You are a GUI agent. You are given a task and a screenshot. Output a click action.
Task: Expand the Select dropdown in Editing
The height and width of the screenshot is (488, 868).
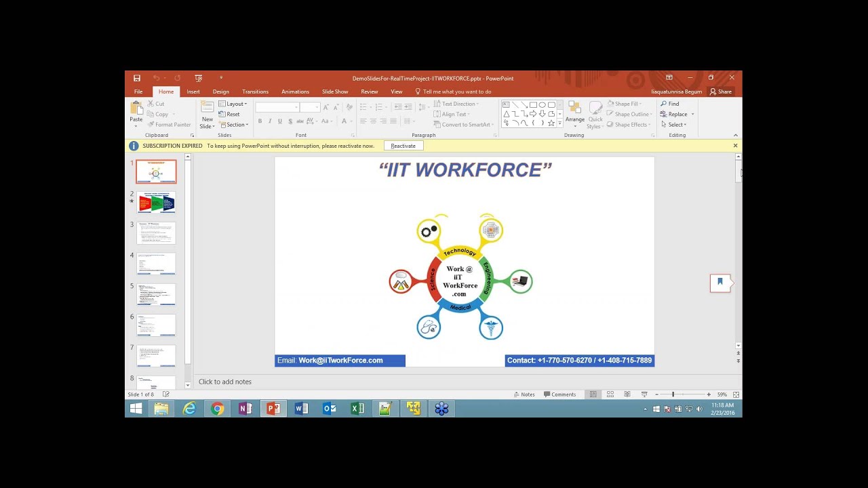674,125
